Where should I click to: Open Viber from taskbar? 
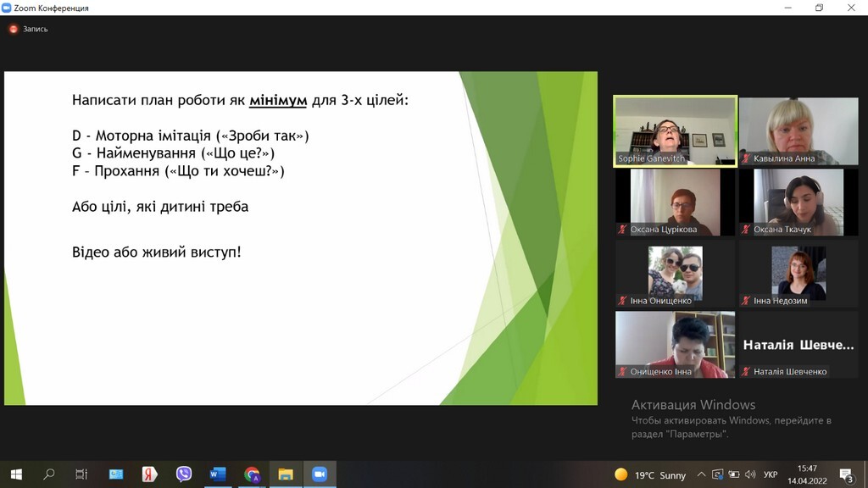click(x=183, y=474)
